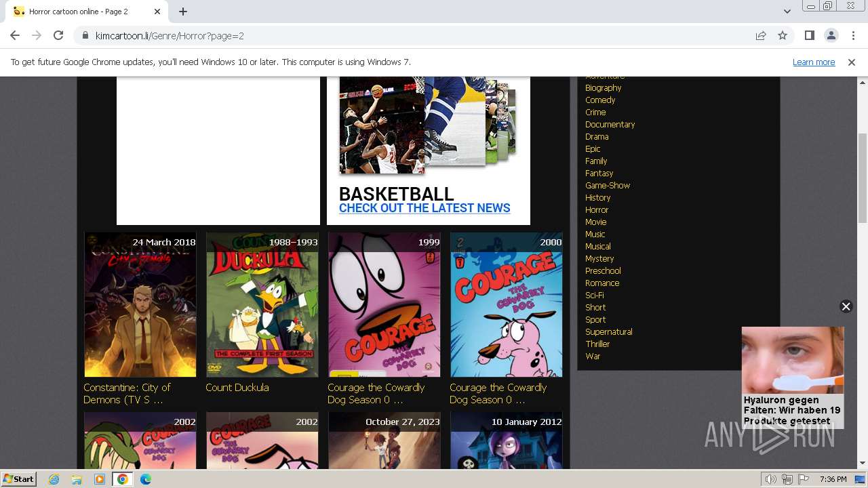The image size is (868, 488).
Task: Open Courage the Cowardly Dog 2000 poster
Action: [x=507, y=304]
